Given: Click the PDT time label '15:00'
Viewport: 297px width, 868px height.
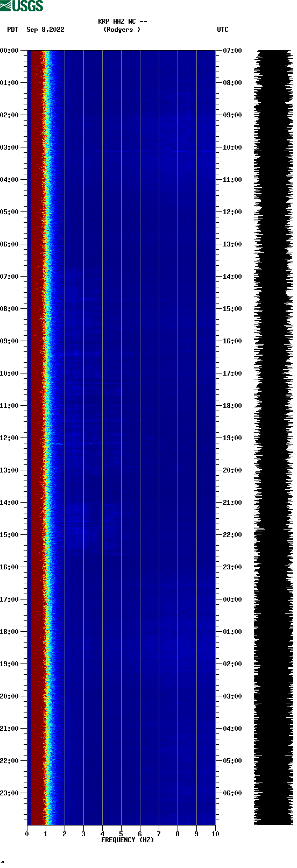Looking at the screenshot, I should [10, 535].
